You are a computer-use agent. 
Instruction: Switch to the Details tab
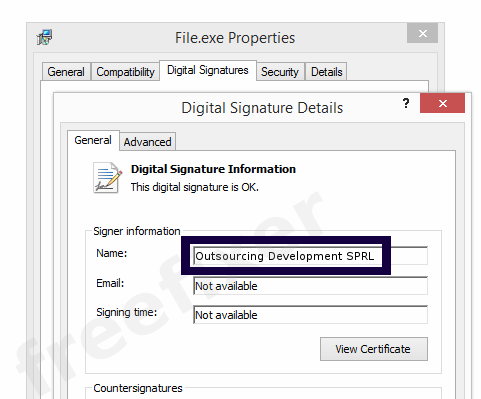326,72
